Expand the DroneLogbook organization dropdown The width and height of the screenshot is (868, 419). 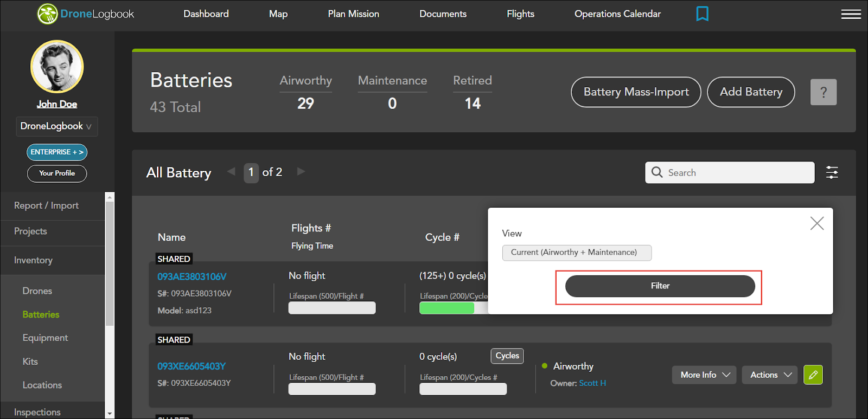57,126
